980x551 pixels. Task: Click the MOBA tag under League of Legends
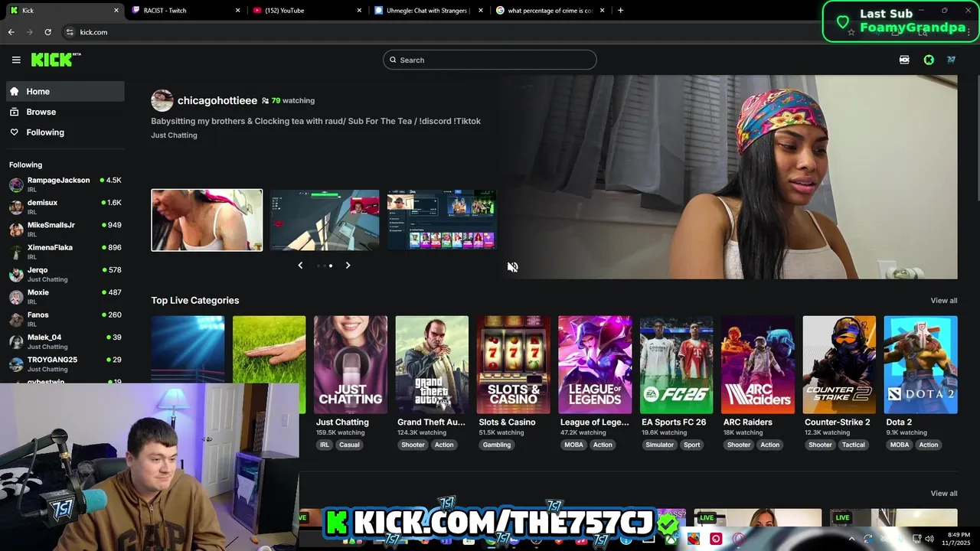(573, 445)
